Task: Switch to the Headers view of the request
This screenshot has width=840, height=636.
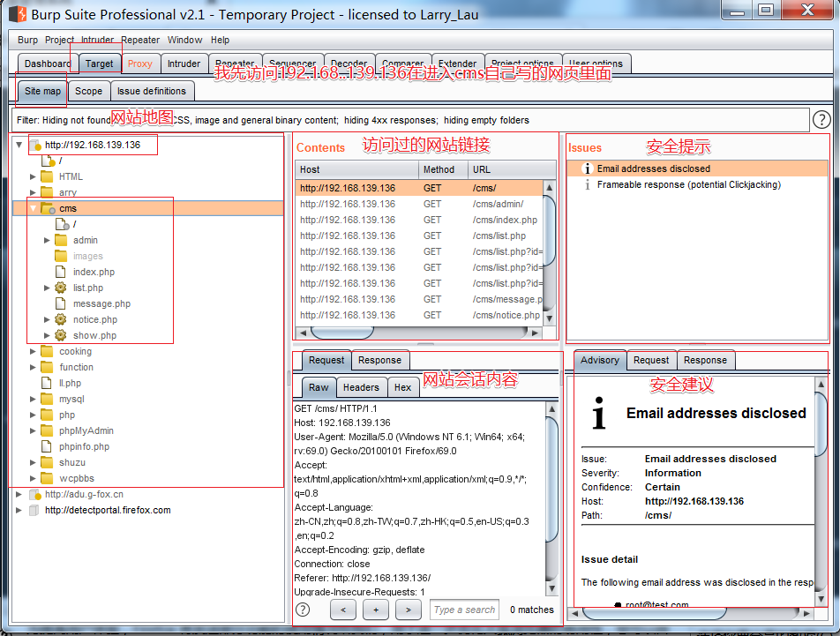Action: tap(361, 387)
